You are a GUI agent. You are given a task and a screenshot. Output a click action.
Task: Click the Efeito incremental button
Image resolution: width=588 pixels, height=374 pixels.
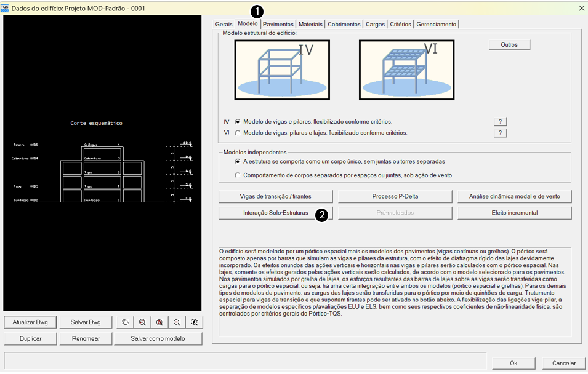(x=515, y=213)
